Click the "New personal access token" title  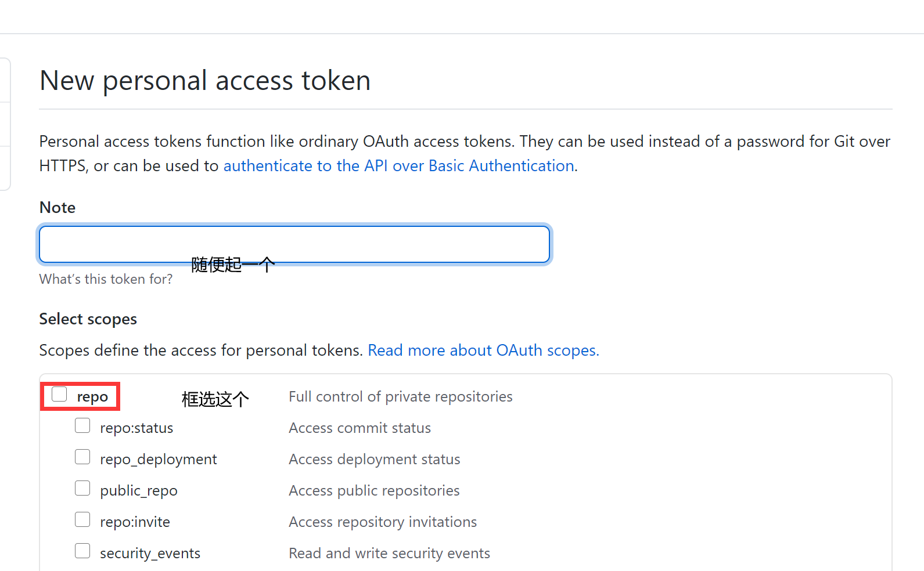coord(205,81)
